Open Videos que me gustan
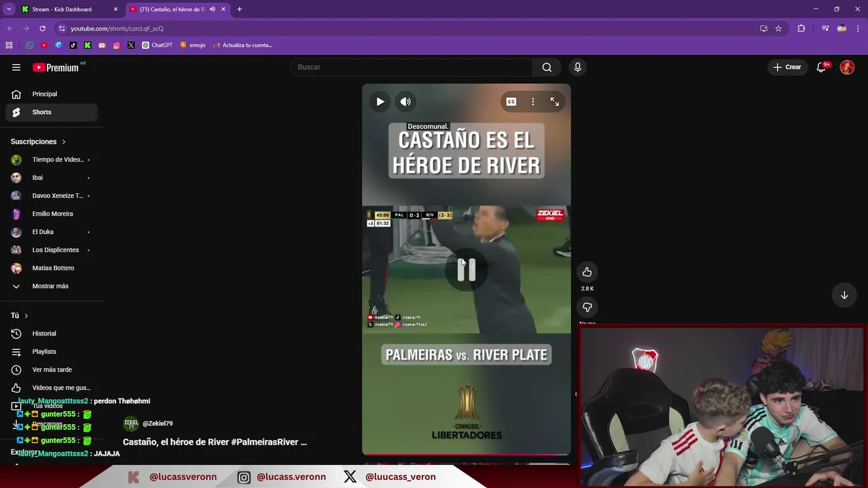The height and width of the screenshot is (488, 868). 52,388
